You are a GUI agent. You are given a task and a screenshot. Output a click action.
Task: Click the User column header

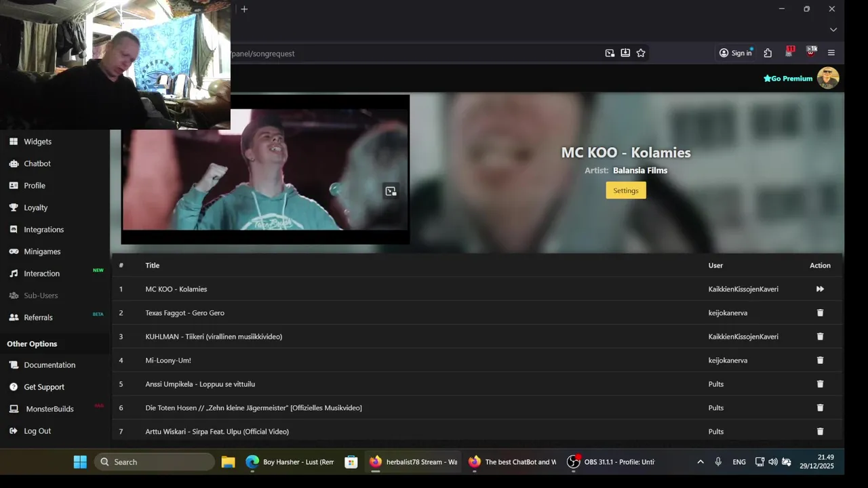(715, 265)
